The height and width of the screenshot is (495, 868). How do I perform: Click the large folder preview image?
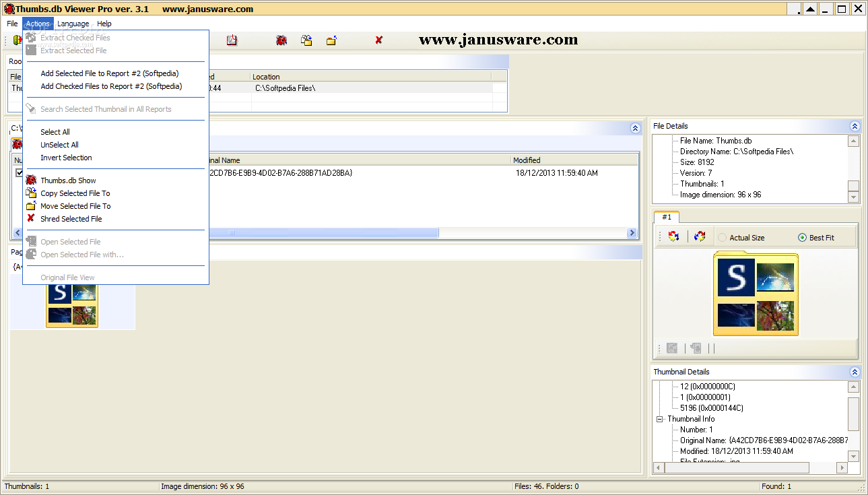756,294
